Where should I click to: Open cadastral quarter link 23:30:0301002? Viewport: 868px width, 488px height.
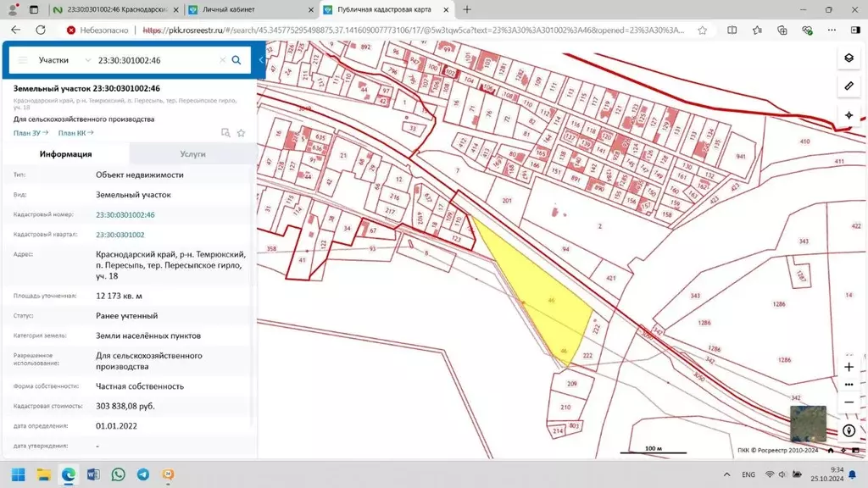(120, 235)
